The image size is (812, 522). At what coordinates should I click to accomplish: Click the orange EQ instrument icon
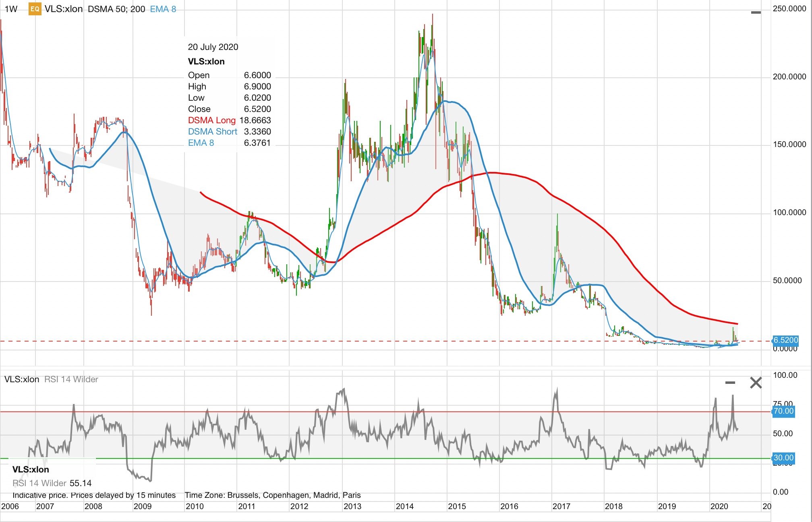click(35, 9)
